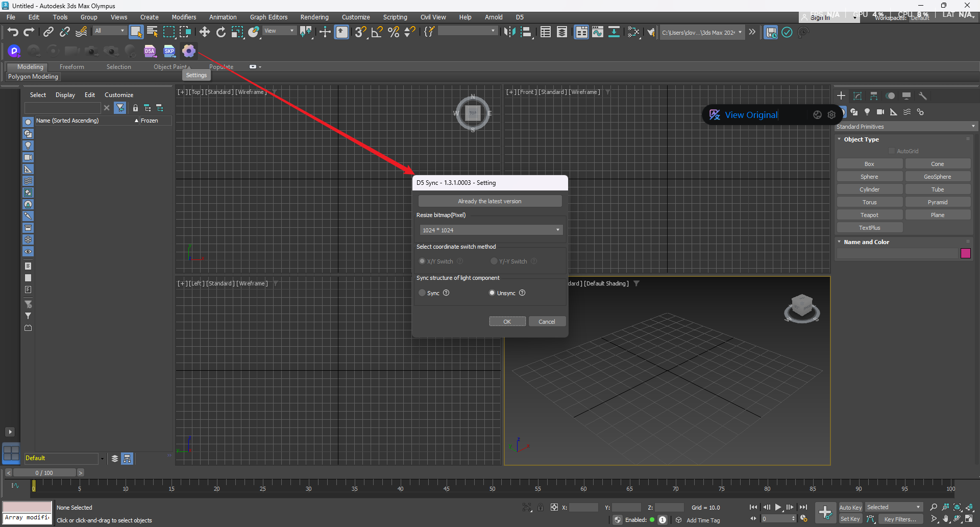Toggle the selection lock icon
The width and height of the screenshot is (980, 527).
[541, 508]
